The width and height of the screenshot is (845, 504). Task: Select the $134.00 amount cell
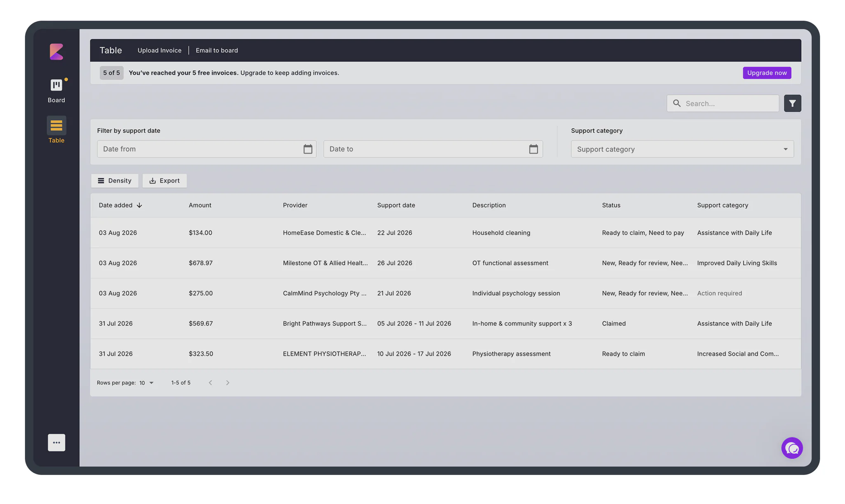pyautogui.click(x=201, y=233)
